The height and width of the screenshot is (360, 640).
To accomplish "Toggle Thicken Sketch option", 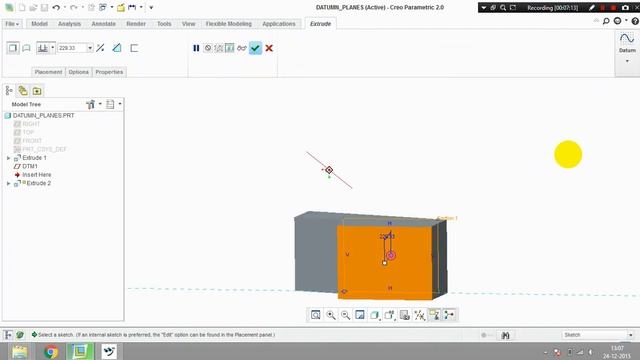I will click(x=134, y=48).
